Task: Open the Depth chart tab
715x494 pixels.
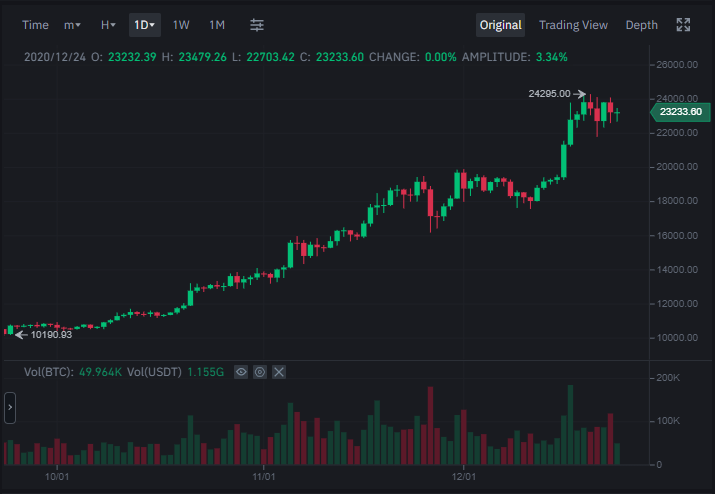Action: 642,25
